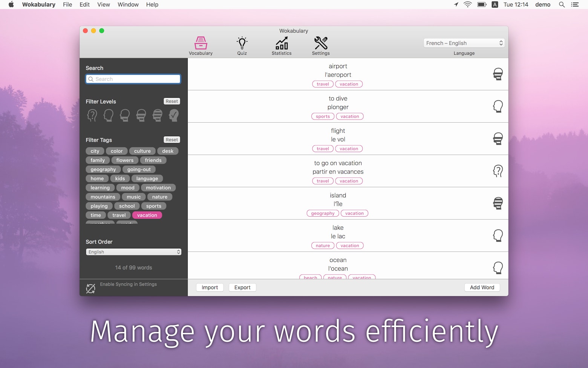Expand the Sort Order English dropdown

pyautogui.click(x=133, y=252)
